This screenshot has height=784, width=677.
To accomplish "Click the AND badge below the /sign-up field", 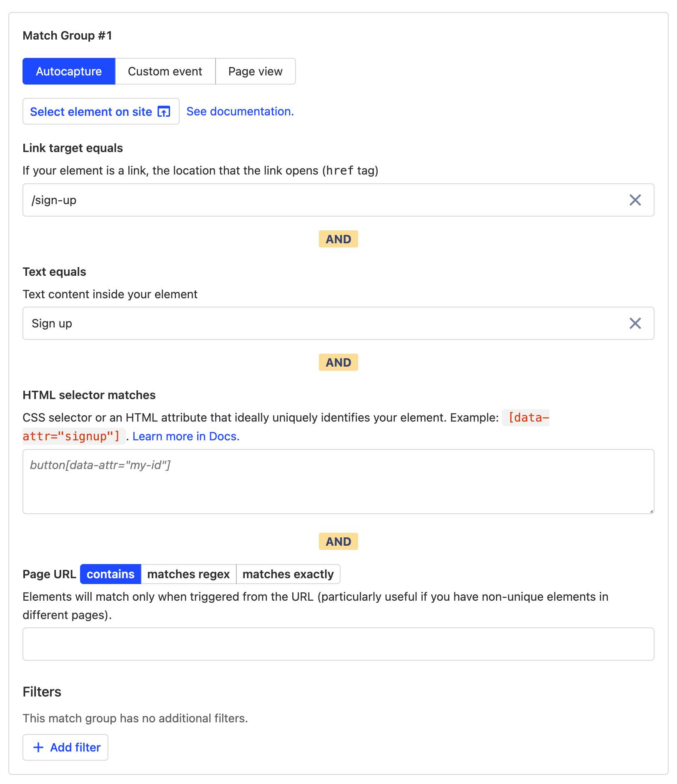I will [x=338, y=239].
